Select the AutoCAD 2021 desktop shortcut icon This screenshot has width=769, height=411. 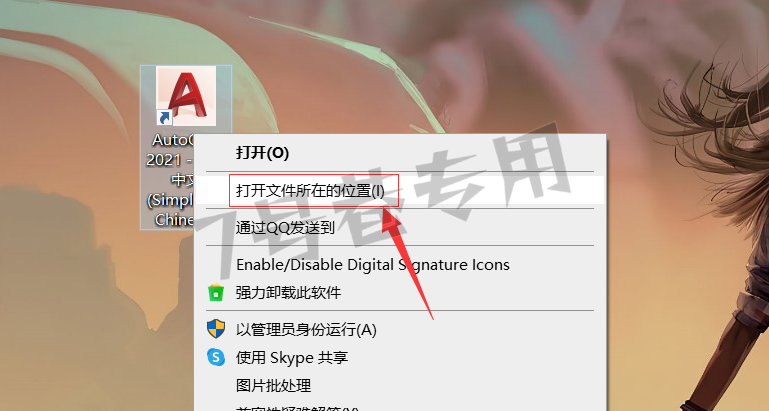coord(186,96)
